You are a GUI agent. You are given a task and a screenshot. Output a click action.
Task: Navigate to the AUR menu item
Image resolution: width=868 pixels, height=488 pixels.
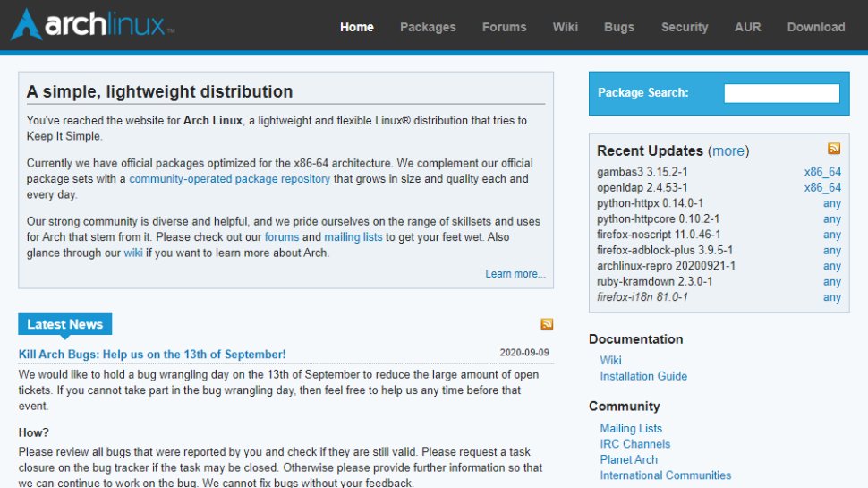747,27
